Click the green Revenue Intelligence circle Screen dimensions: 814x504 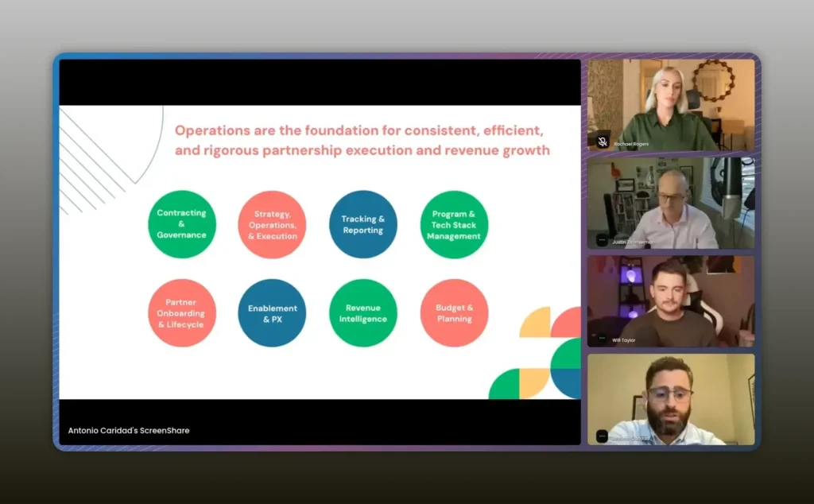(363, 313)
